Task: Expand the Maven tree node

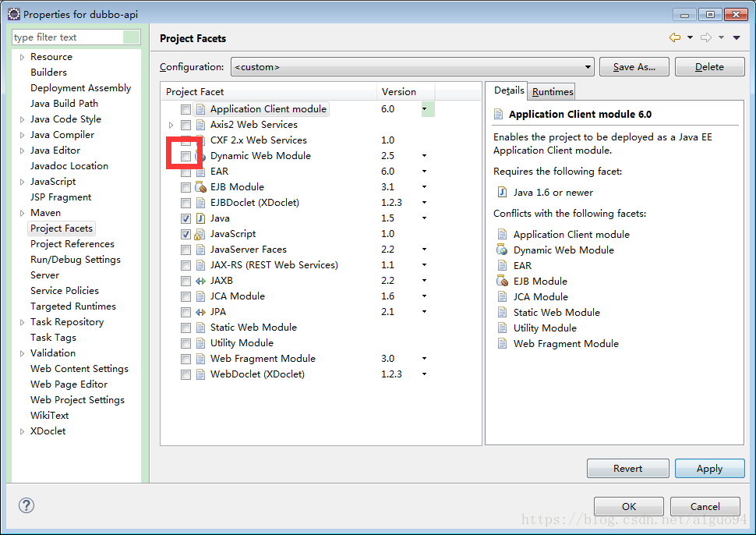Action: point(22,213)
